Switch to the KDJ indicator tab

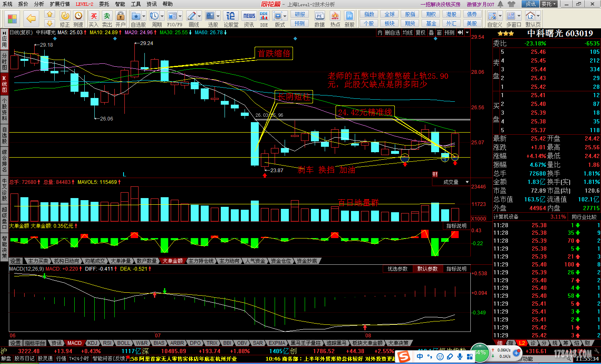92,343
